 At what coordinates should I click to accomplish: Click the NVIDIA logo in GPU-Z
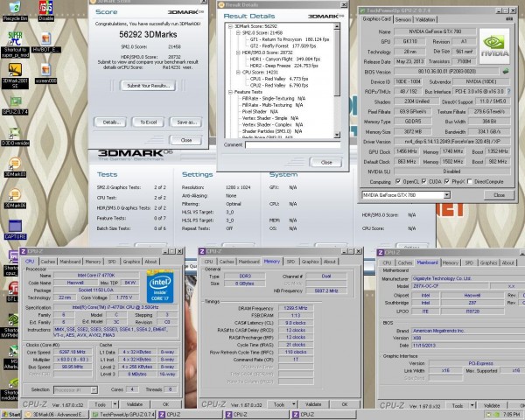494,46
